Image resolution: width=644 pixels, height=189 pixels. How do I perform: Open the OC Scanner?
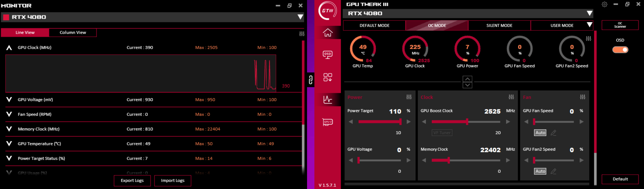pyautogui.click(x=620, y=25)
